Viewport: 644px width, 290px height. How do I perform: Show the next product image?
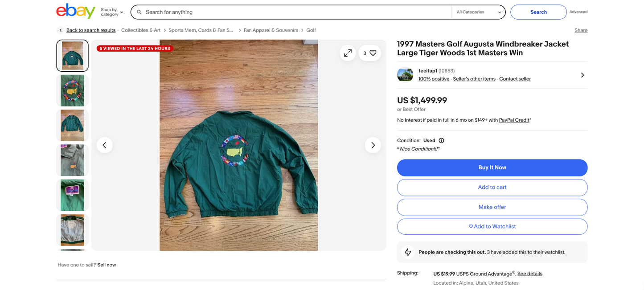[x=373, y=145]
